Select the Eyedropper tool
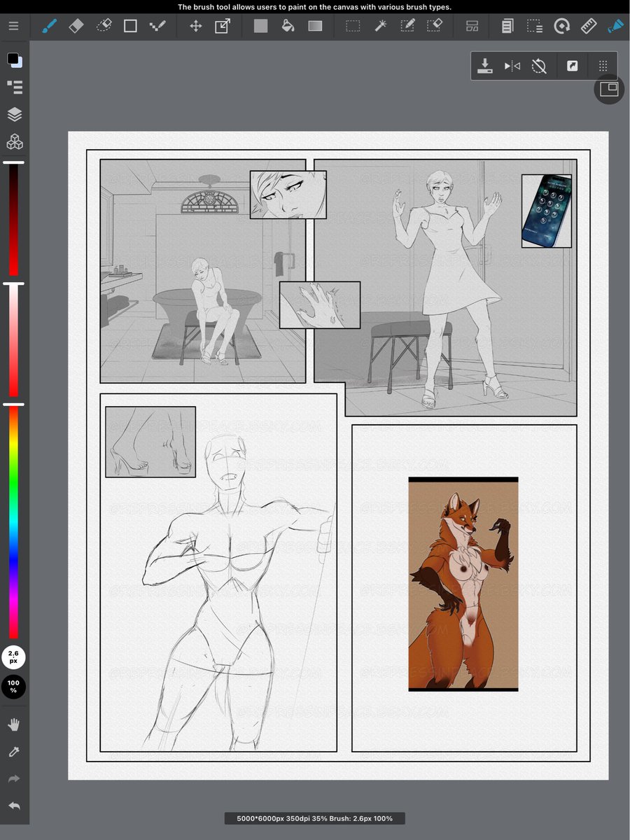The image size is (630, 840). [x=14, y=752]
